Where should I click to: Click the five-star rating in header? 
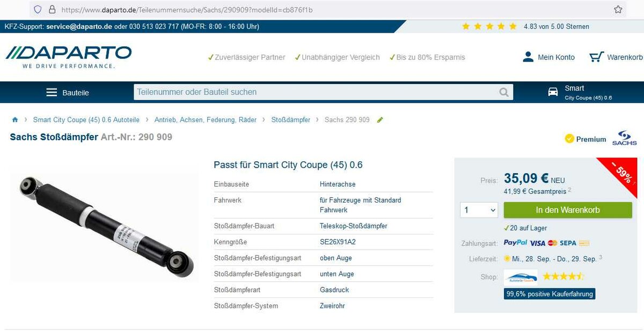(489, 26)
